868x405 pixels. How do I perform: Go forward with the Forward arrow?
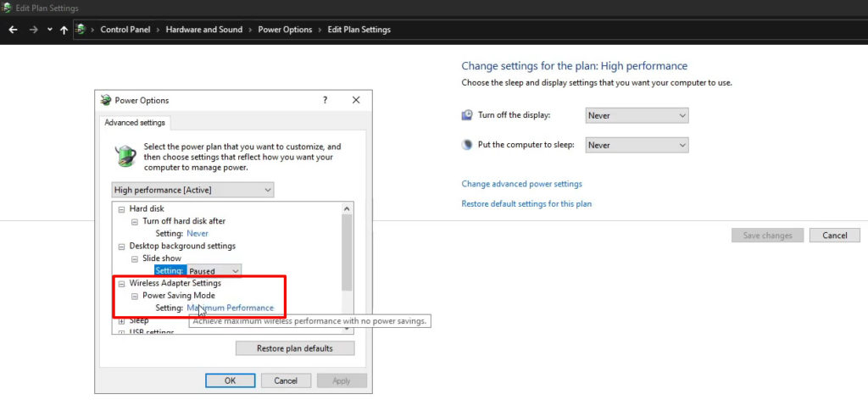33,30
